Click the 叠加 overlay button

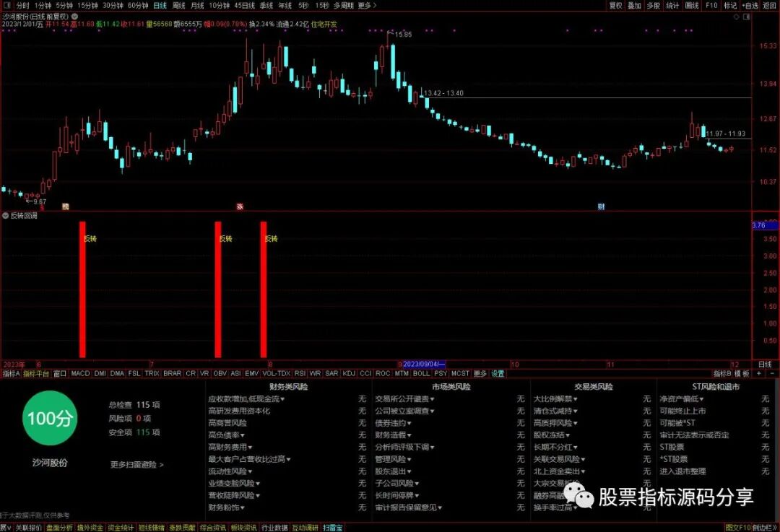[x=634, y=6]
